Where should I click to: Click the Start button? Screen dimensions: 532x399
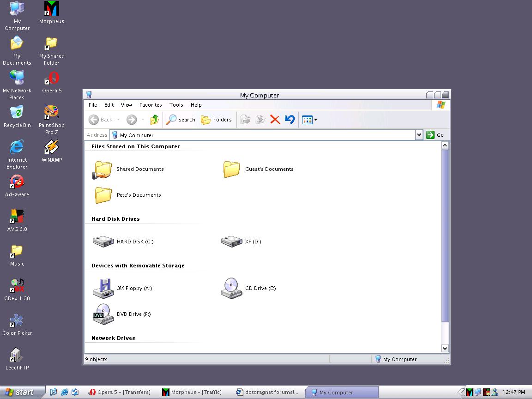point(22,392)
